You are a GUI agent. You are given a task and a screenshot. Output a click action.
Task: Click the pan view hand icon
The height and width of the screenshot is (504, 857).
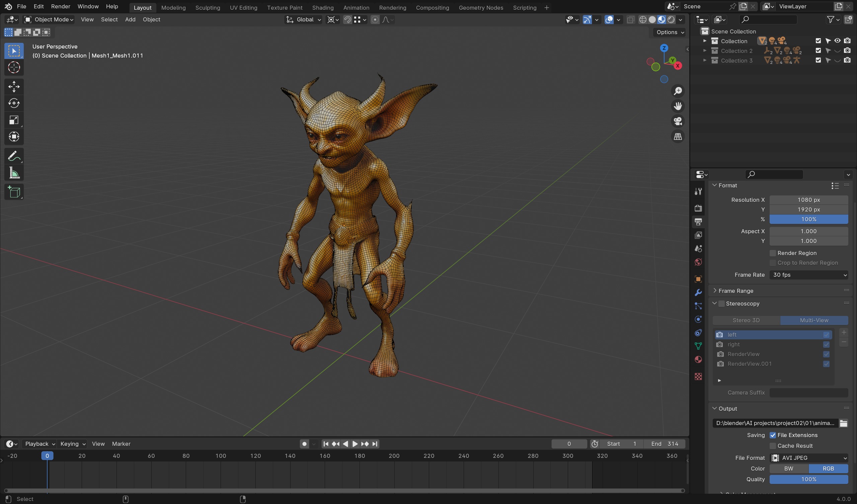678,106
